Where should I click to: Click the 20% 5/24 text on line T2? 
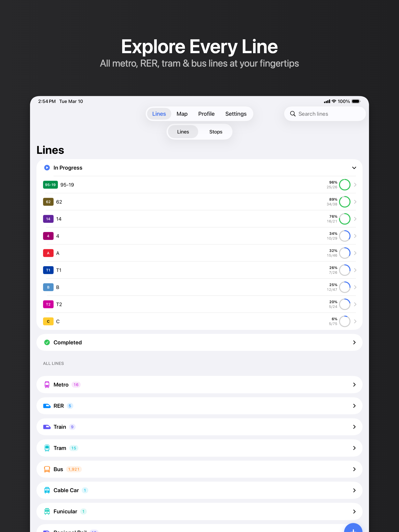(x=333, y=304)
